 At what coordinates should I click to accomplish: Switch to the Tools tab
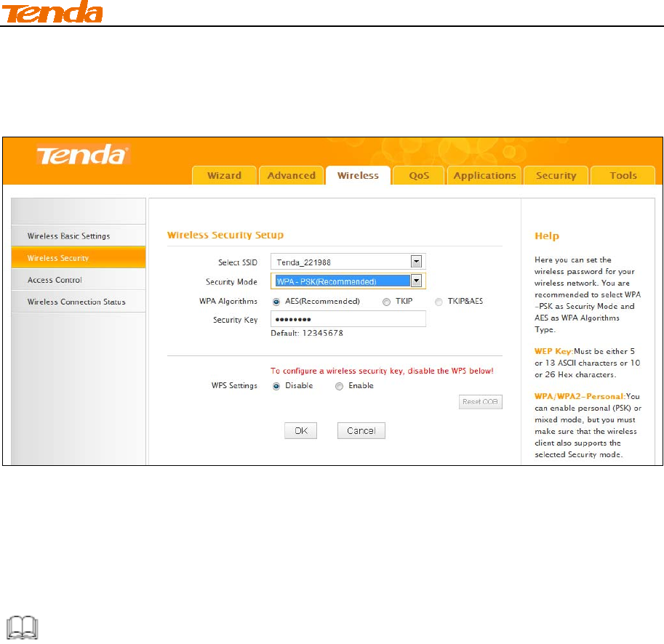pyautogui.click(x=623, y=175)
